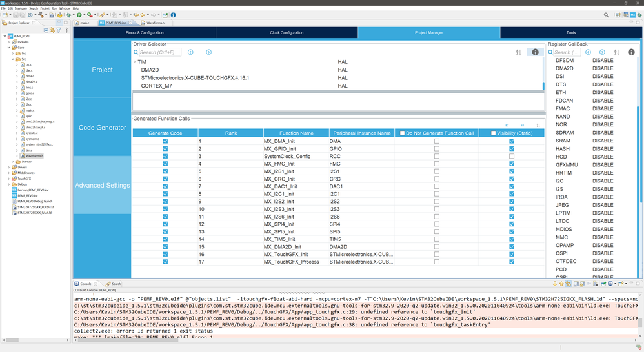The width and height of the screenshot is (644, 352).
Task: Click the Debug bug icon in toolbar
Action: (x=68, y=15)
